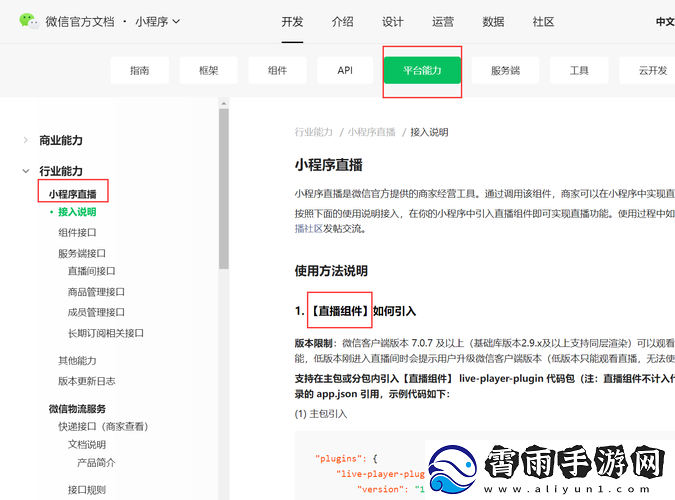Click the green 平台能力 button
The width and height of the screenshot is (675, 500).
(x=422, y=70)
